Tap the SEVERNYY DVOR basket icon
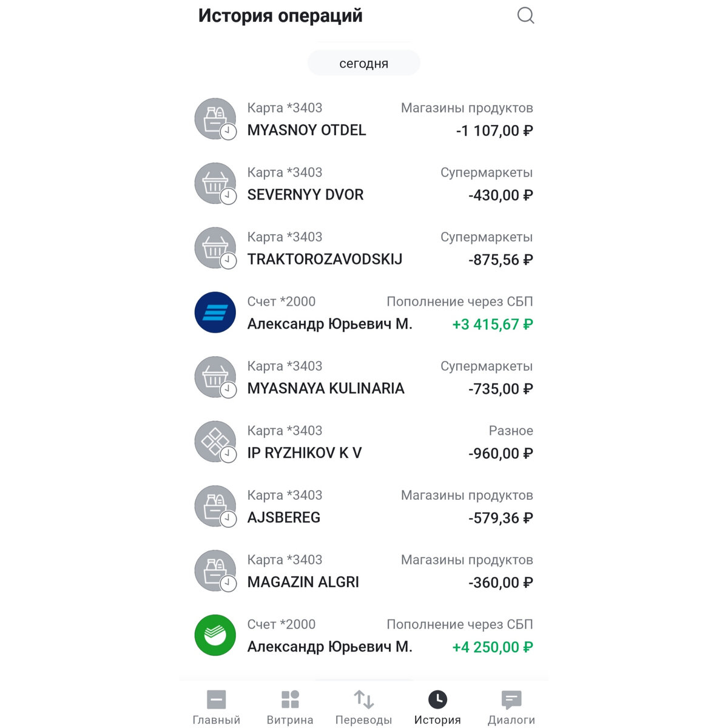 tap(215, 183)
